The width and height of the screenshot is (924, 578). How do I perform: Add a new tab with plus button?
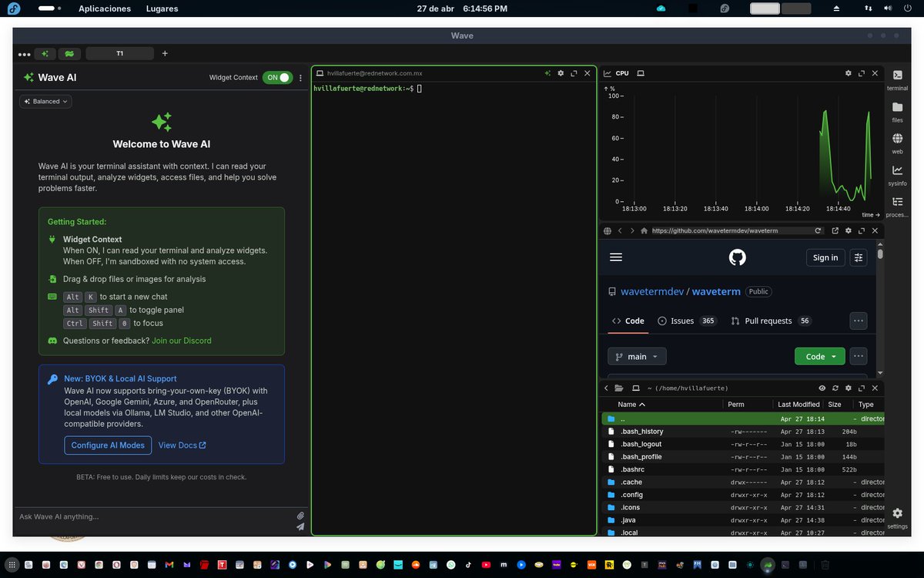pos(164,53)
